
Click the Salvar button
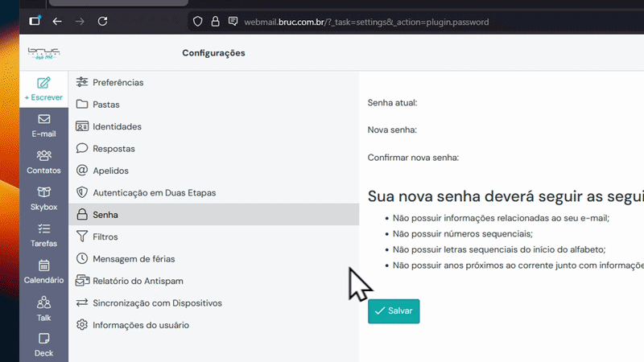pyautogui.click(x=394, y=311)
